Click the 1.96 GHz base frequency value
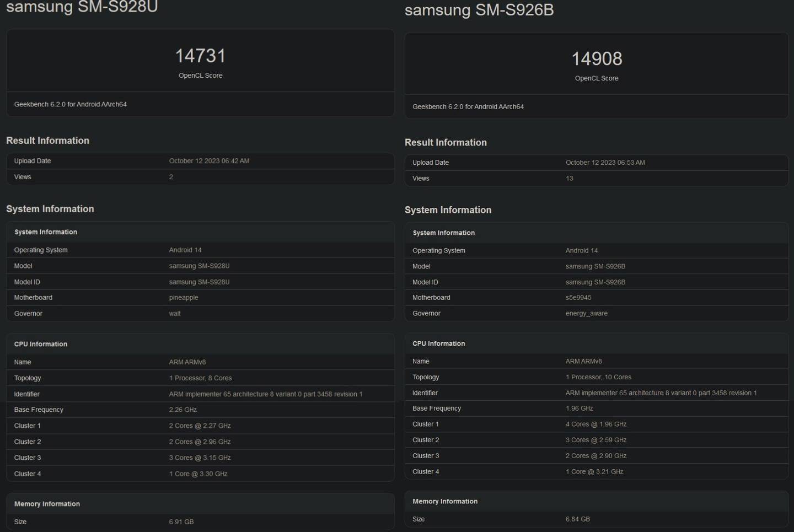Viewport: 794px width, 532px height. (579, 409)
